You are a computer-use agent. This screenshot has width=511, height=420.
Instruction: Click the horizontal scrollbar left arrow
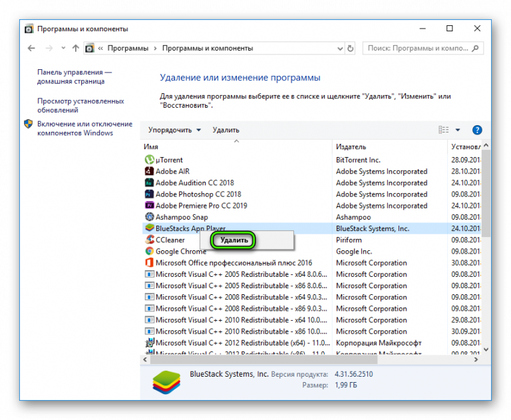[145, 359]
